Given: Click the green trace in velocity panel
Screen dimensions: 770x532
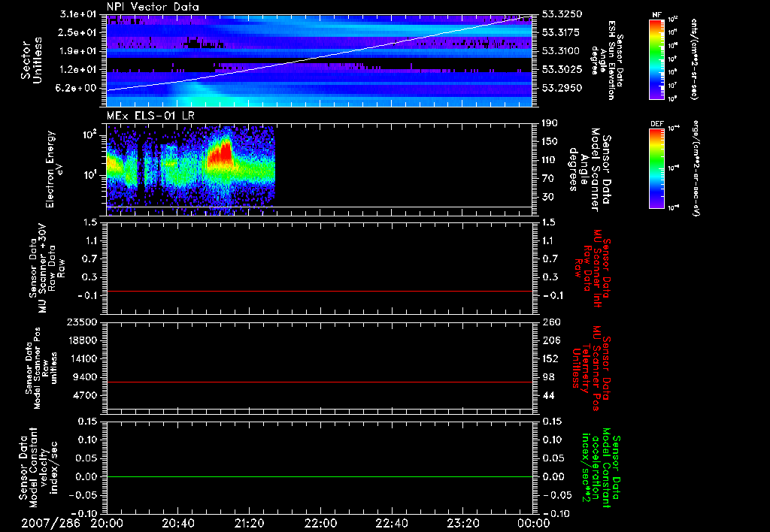Looking at the screenshot, I should 320,476.
